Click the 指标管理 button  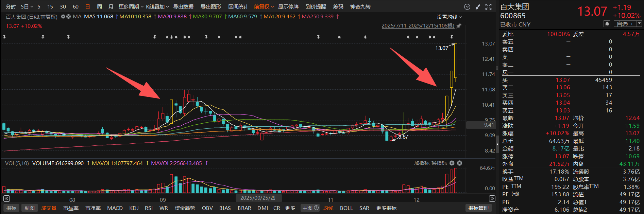(x=478, y=208)
